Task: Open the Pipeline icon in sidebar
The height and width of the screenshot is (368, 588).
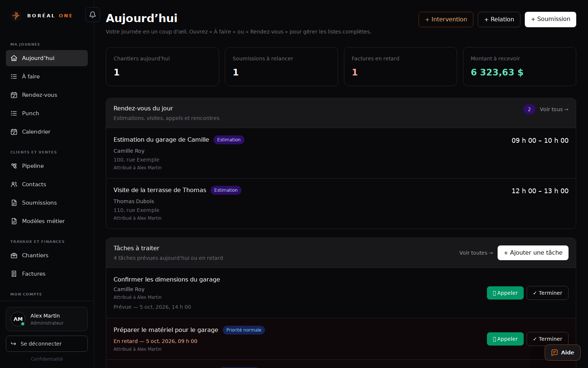Action: pos(14,166)
